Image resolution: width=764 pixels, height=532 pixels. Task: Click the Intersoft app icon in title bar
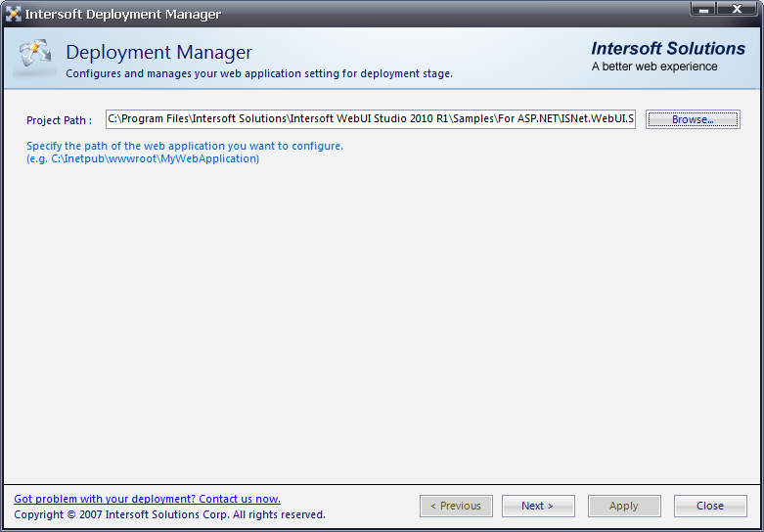click(x=14, y=15)
